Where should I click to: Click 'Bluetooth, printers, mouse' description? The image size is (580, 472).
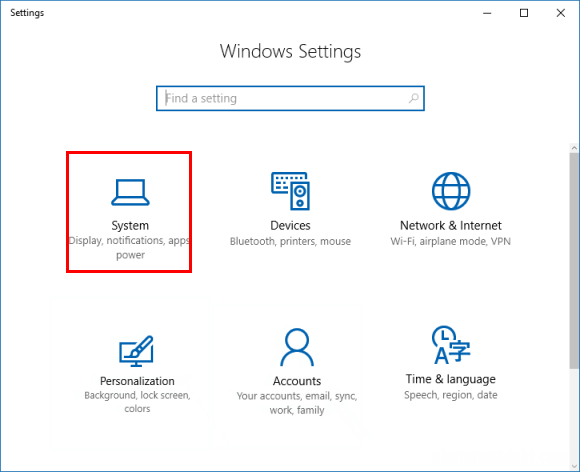(x=290, y=242)
